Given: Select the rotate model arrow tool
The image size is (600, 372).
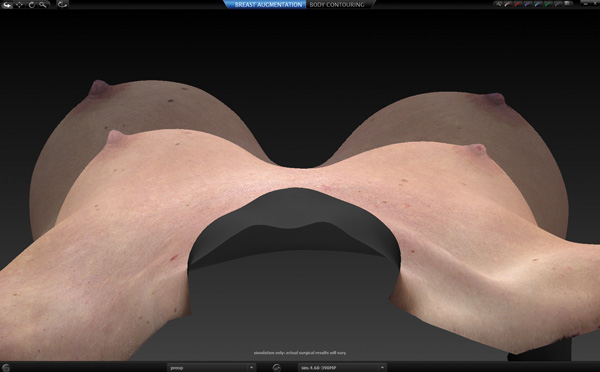Looking at the screenshot, I should click(7, 5).
